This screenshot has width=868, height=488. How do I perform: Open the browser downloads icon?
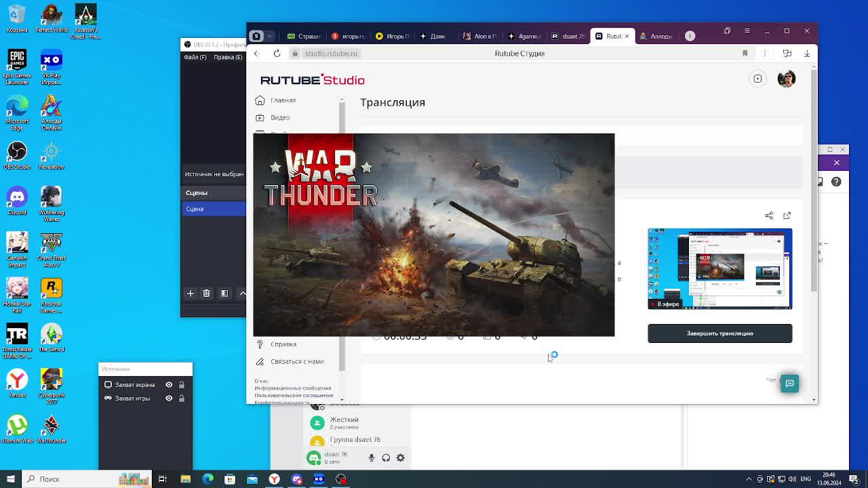(807, 54)
